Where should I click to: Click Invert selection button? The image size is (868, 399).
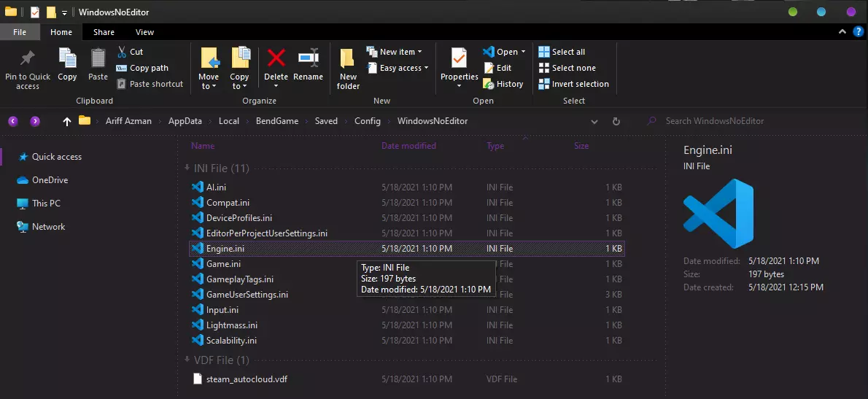pos(573,84)
